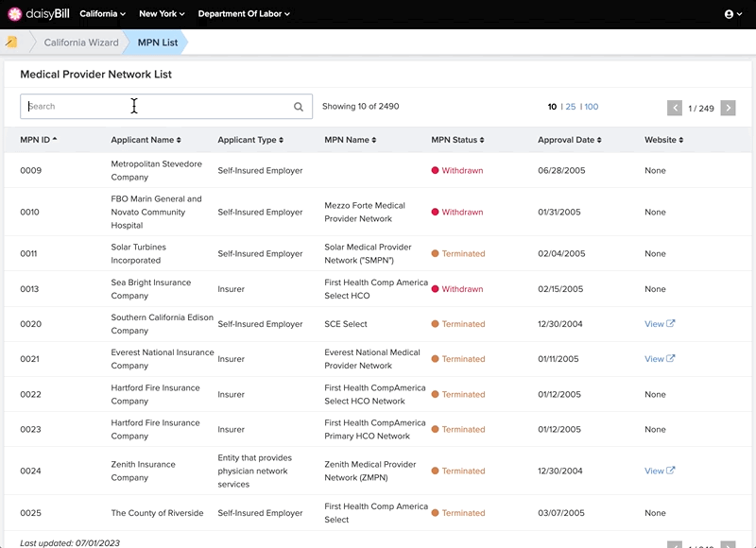Click the Medical Provider Network List heading
Viewport: 756px width, 548px height.
coord(96,75)
